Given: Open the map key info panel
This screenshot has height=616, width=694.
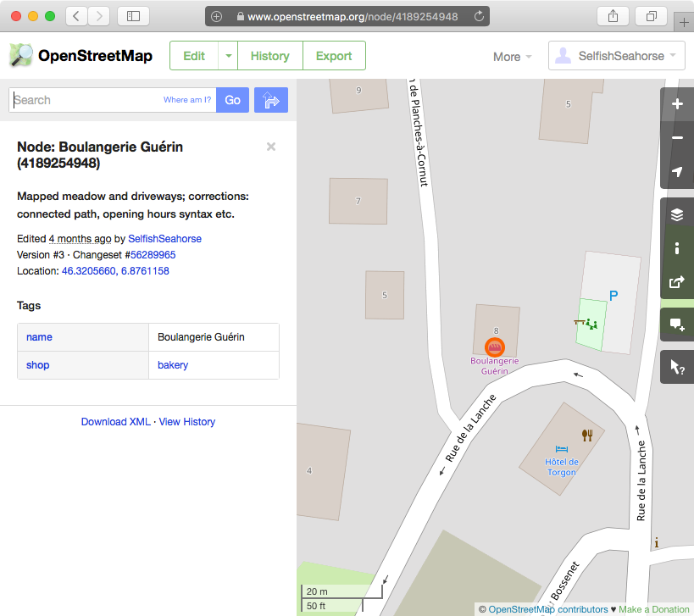Looking at the screenshot, I should pyautogui.click(x=677, y=248).
